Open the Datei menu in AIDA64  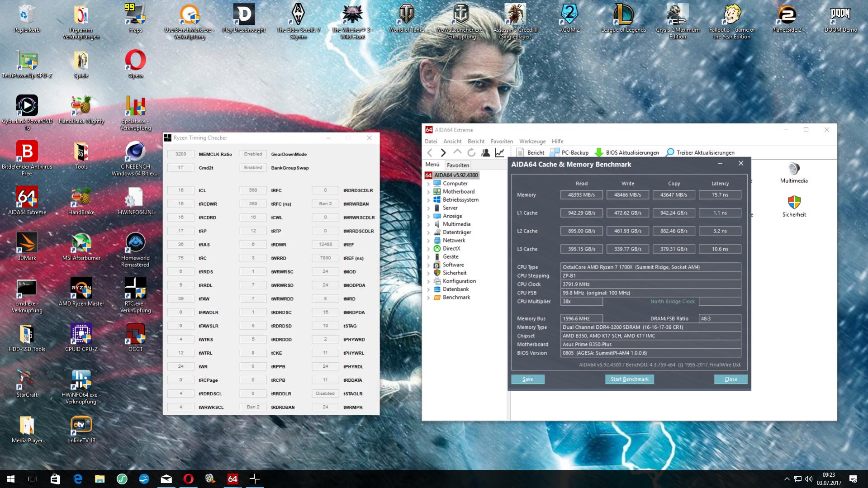click(x=431, y=142)
